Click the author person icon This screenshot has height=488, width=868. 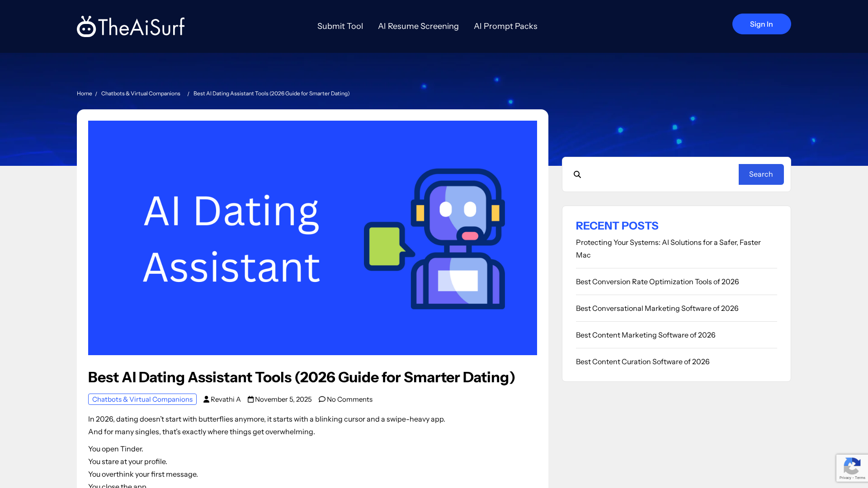[x=206, y=399]
